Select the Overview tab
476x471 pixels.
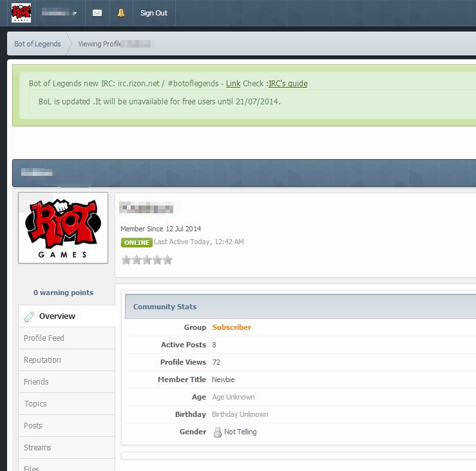[67, 316]
